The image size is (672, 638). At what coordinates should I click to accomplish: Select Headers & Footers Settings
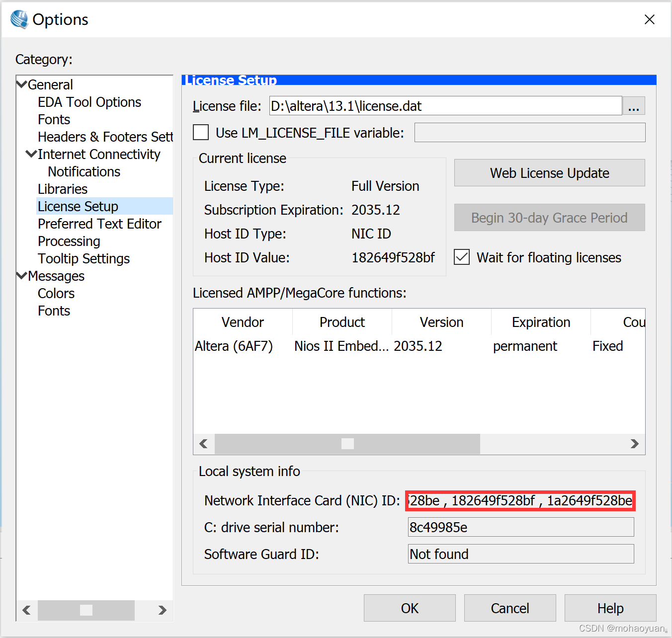click(x=105, y=137)
